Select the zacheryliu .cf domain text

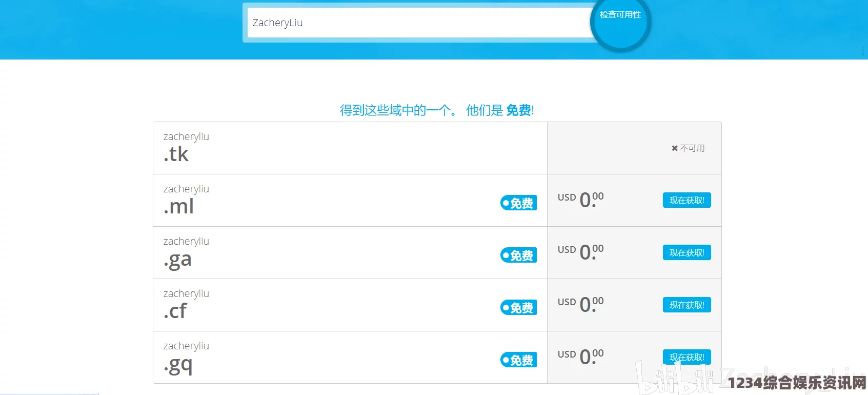(186, 304)
